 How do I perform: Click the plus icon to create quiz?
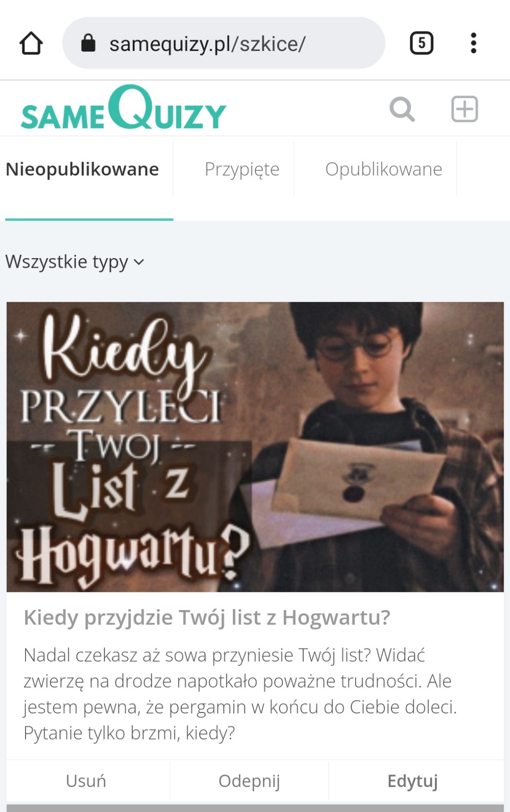(465, 109)
